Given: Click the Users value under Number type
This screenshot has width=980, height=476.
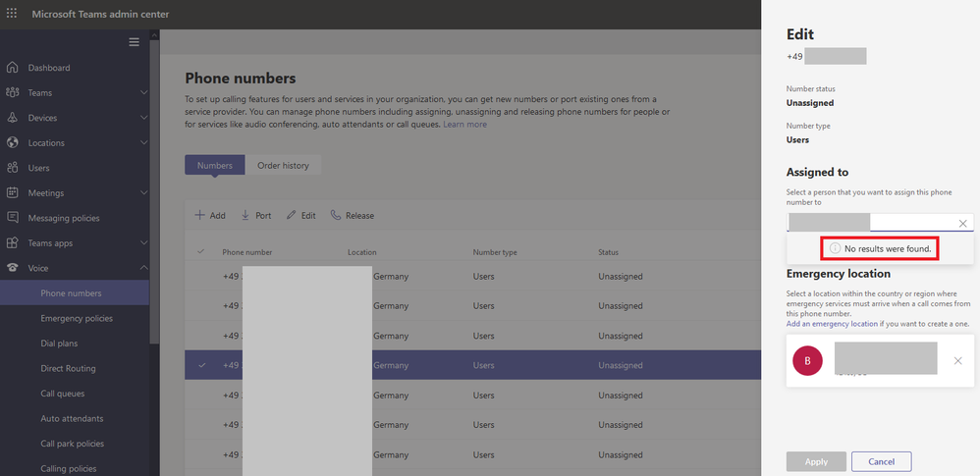Looking at the screenshot, I should click(x=797, y=140).
